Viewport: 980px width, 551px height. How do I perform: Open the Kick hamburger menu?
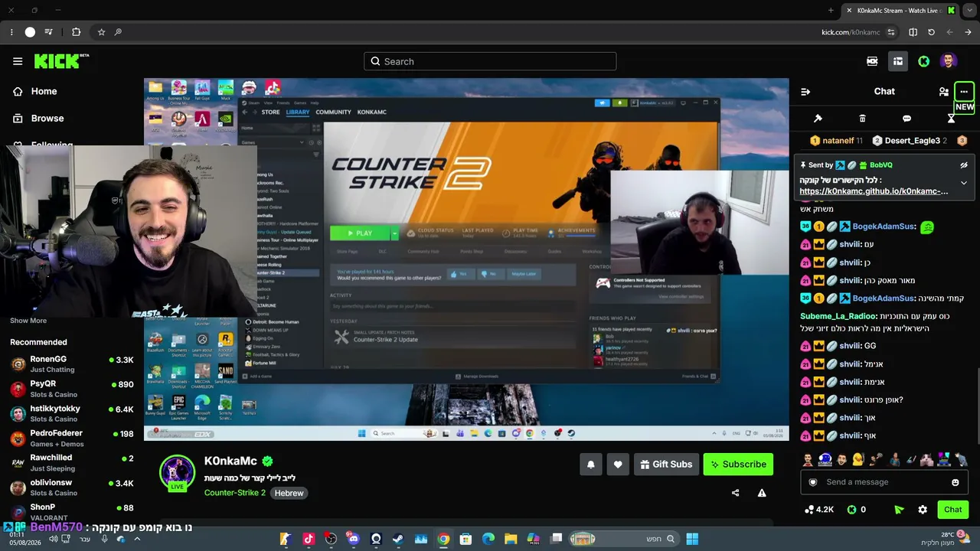pos(18,61)
